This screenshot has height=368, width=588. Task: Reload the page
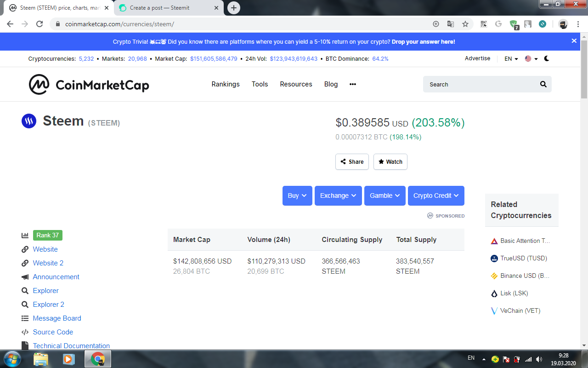40,24
